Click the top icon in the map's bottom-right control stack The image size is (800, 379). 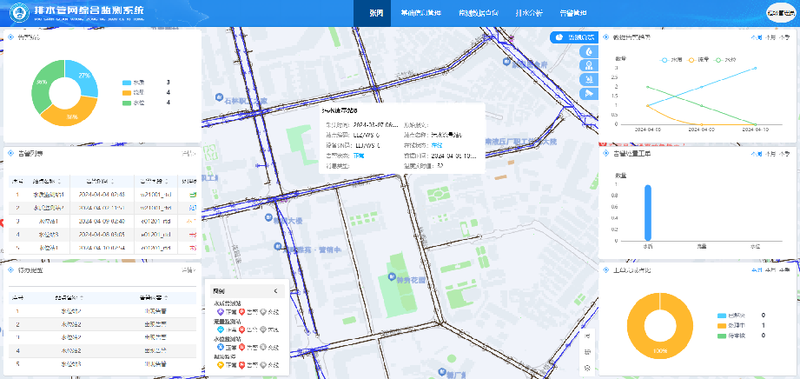587,336
